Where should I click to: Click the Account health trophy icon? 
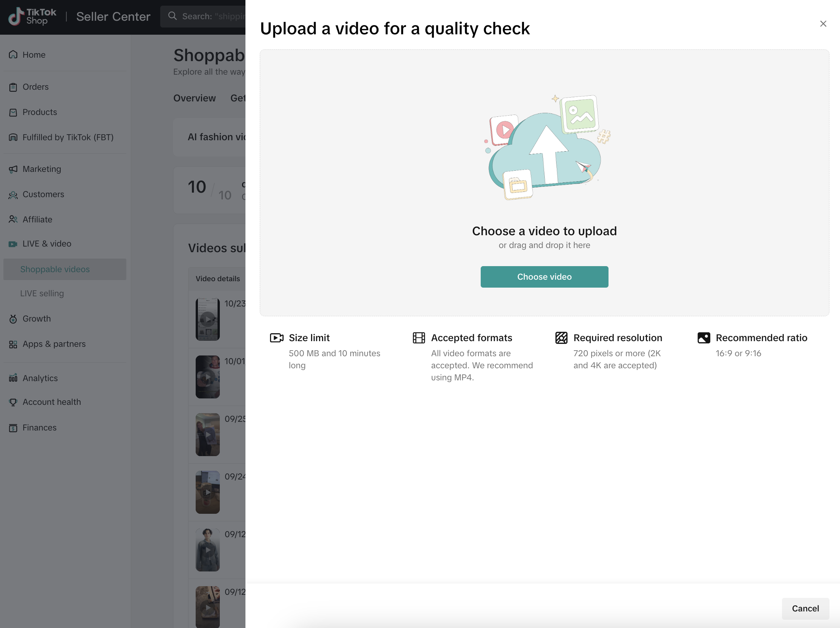click(13, 402)
